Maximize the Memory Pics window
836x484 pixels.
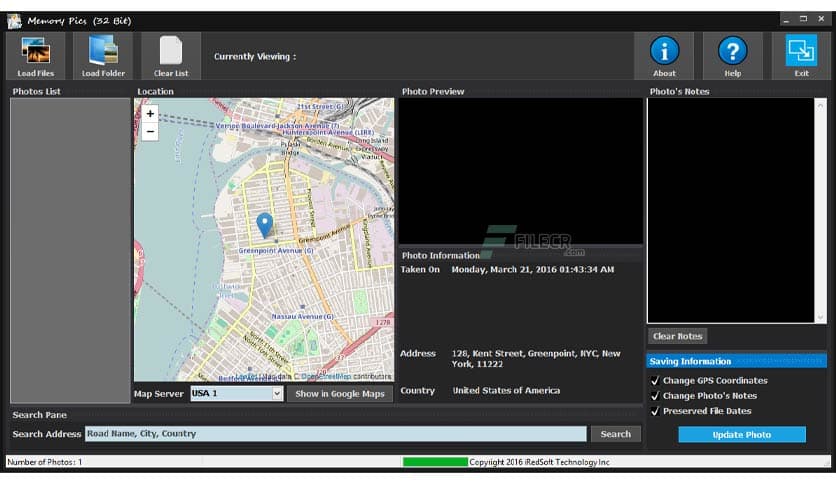(803, 19)
